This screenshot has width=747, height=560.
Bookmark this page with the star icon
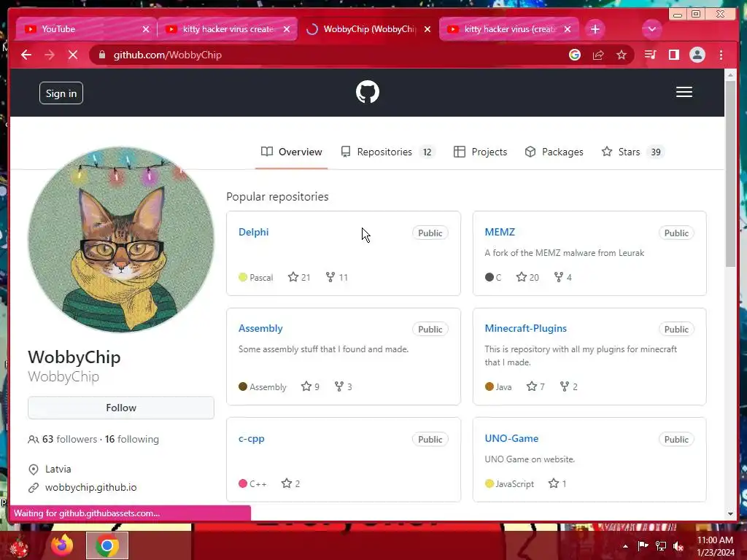[622, 55]
